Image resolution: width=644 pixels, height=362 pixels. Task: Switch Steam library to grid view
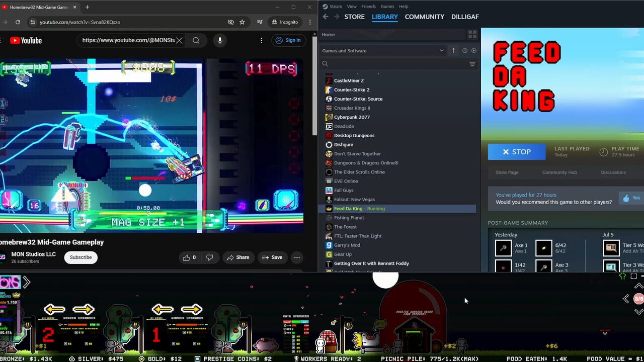click(x=472, y=34)
